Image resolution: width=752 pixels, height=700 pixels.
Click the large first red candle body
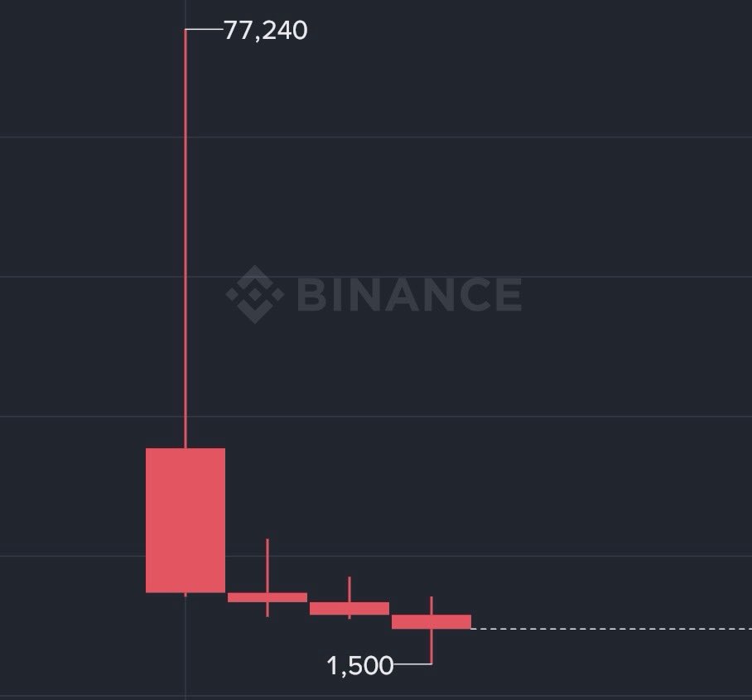coord(186,520)
